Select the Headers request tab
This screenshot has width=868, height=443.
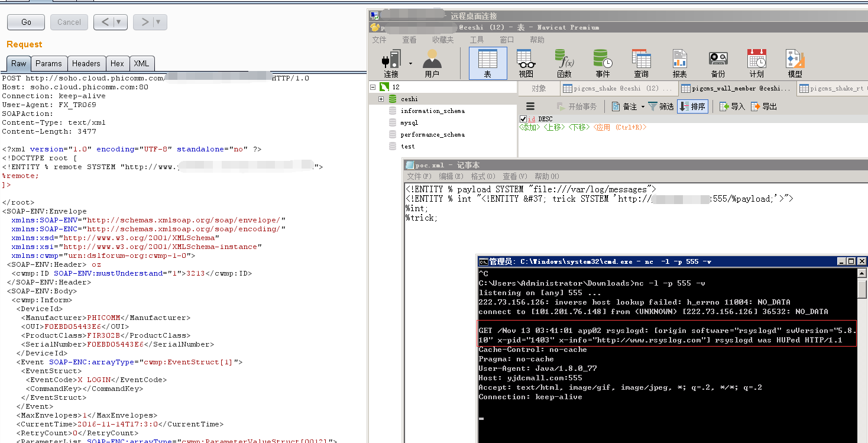[x=86, y=63]
